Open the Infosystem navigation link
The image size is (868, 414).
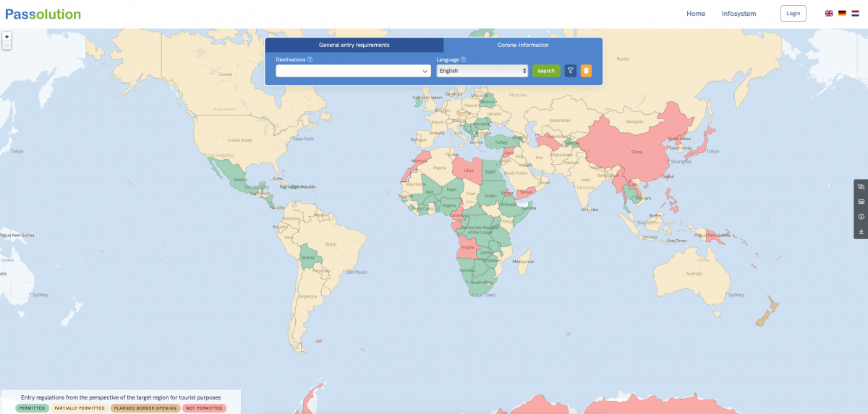coord(739,14)
